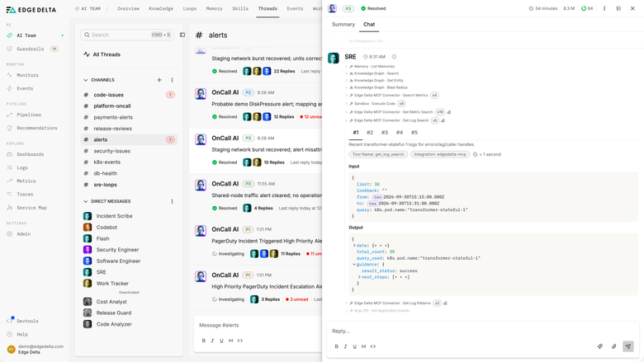Expand next_steps in Output JSON
The width and height of the screenshot is (644, 362).
coord(359,277)
